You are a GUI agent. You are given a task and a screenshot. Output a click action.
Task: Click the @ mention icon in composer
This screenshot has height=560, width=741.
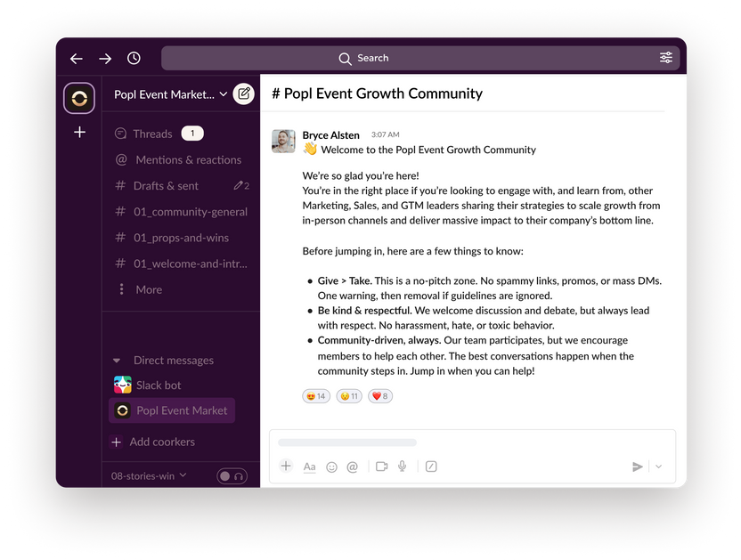(x=352, y=467)
